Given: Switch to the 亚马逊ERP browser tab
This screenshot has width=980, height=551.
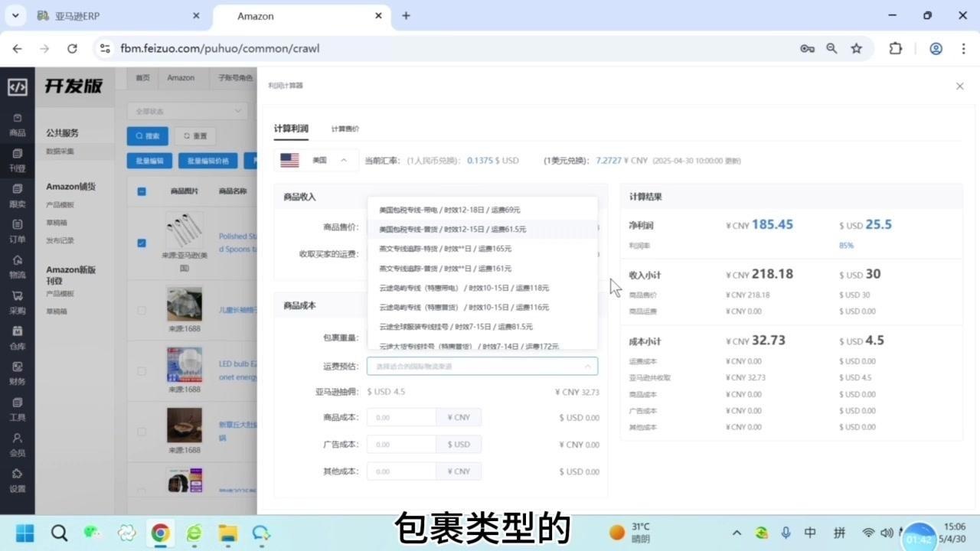Looking at the screenshot, I should [117, 15].
